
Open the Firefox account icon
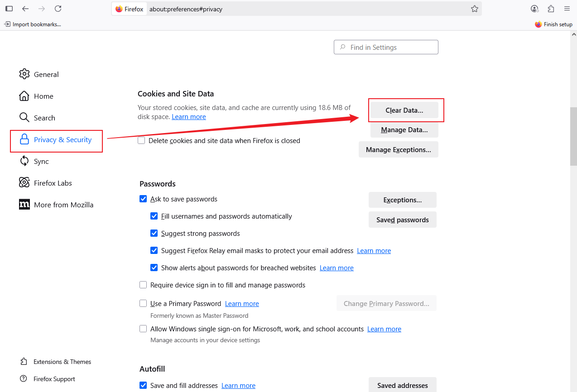click(534, 9)
